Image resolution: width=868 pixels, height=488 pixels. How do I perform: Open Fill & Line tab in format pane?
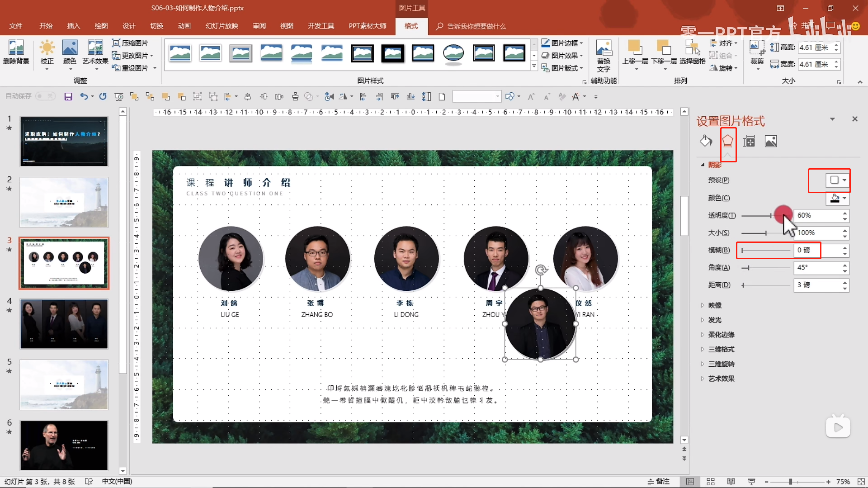click(706, 141)
